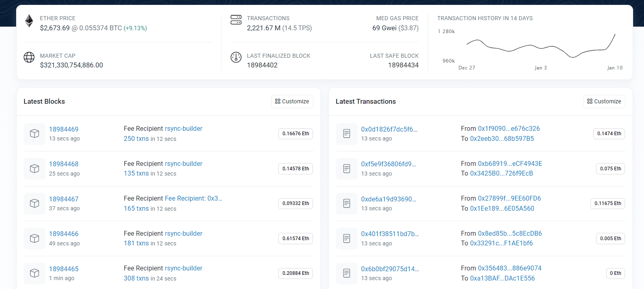Screen dimensions: 644x289
Task: Open recipient address 0xa13BAF...DAc1E556
Action: pyautogui.click(x=502, y=278)
